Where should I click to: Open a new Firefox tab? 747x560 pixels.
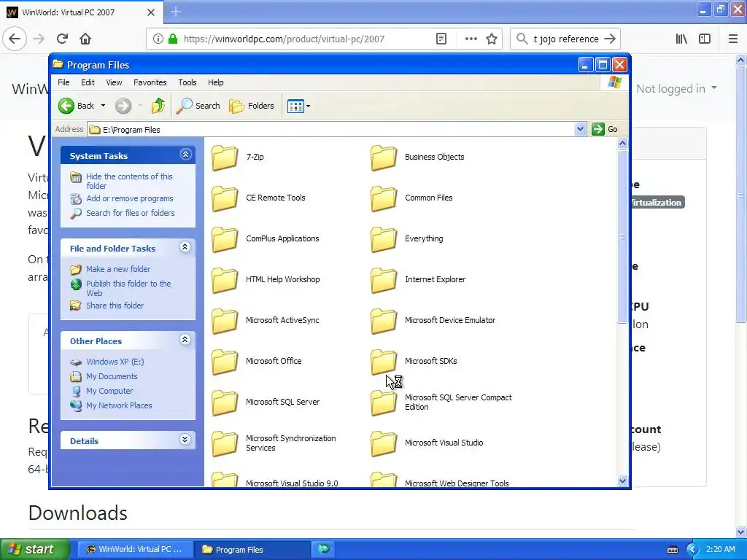176,12
